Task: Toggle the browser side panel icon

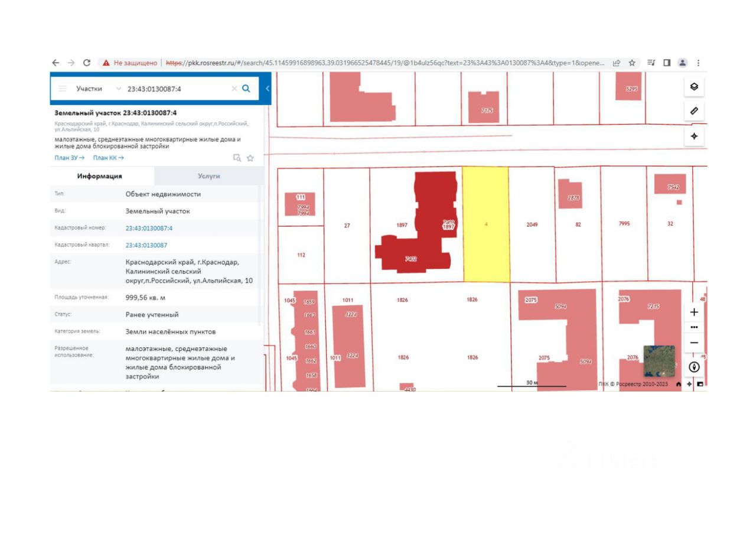Action: [x=667, y=63]
